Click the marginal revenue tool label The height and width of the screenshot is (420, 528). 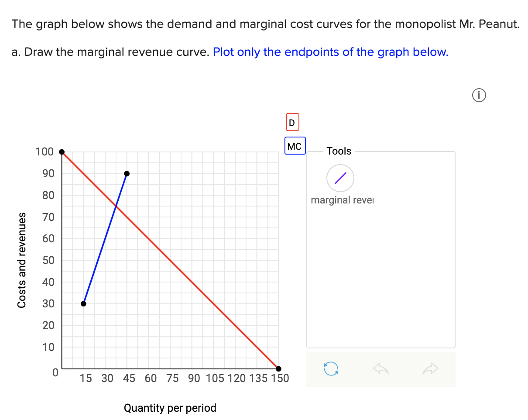(342, 200)
